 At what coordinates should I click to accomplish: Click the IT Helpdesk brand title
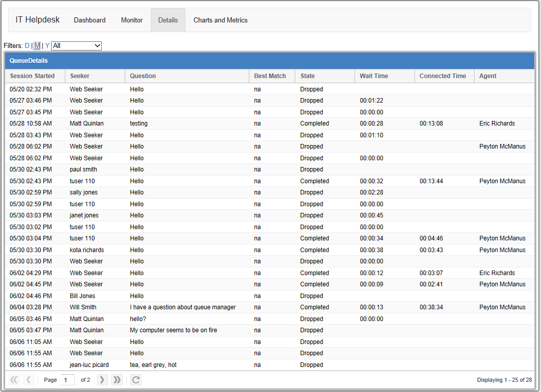[38, 20]
